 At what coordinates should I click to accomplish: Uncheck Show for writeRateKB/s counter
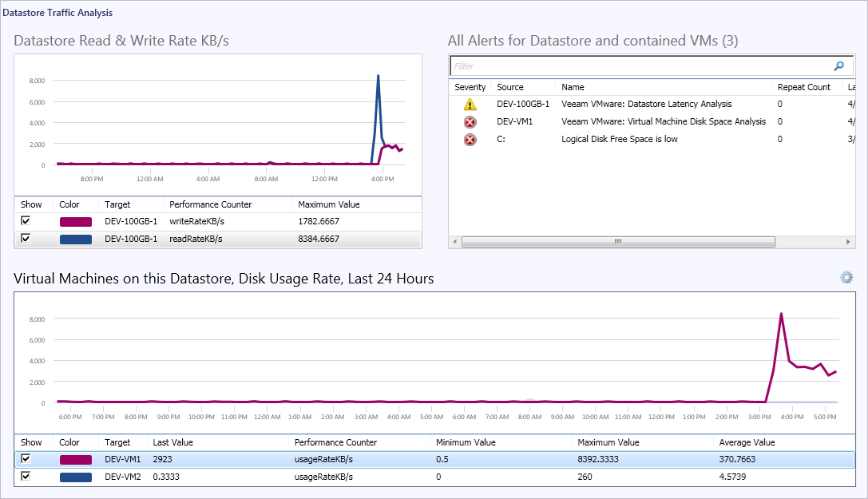[x=26, y=221]
